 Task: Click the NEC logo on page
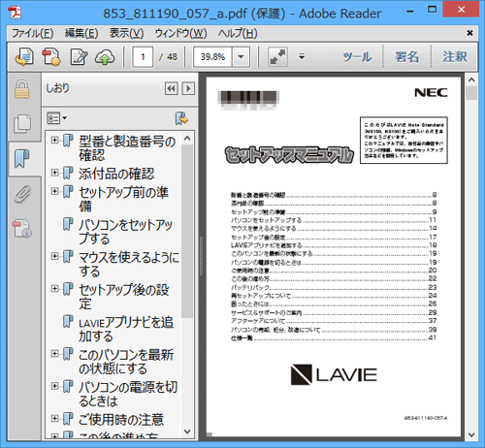tap(431, 93)
